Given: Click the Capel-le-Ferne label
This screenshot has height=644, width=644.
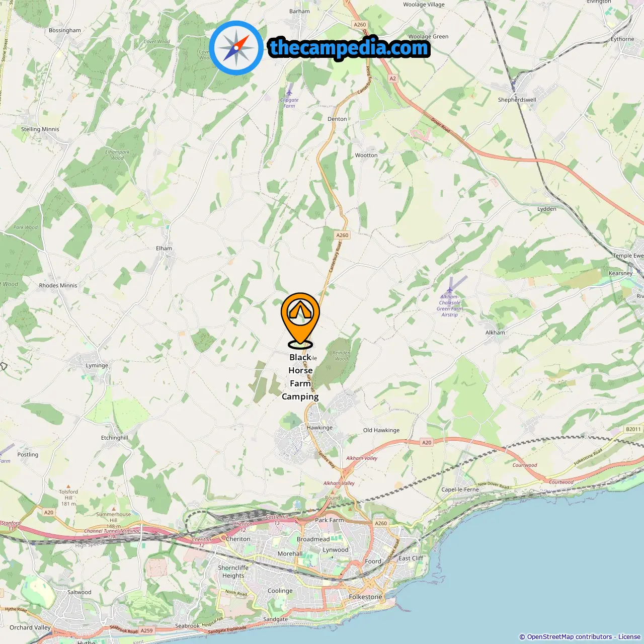Looking at the screenshot, I should click(x=460, y=489).
